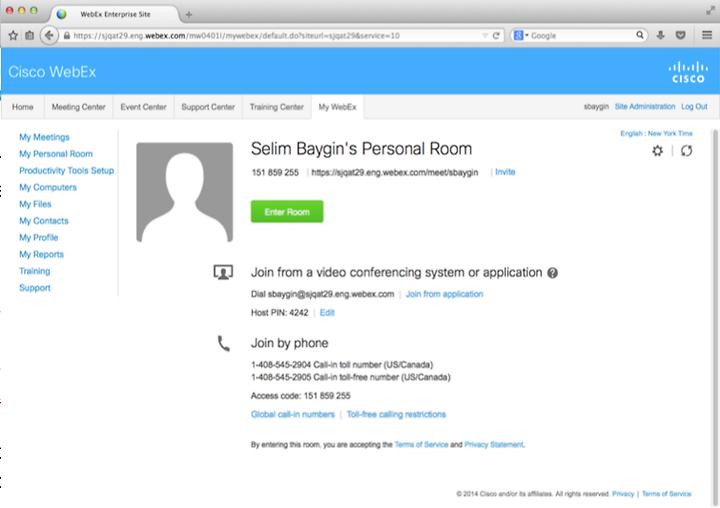Open Terms of Service link in acceptance text
The image size is (720, 508).
pyautogui.click(x=421, y=445)
